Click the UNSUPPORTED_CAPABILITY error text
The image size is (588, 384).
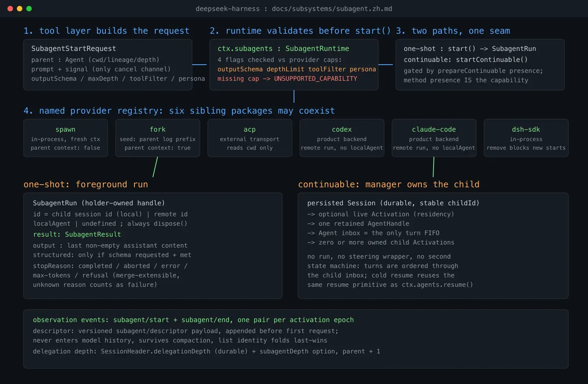(x=316, y=78)
